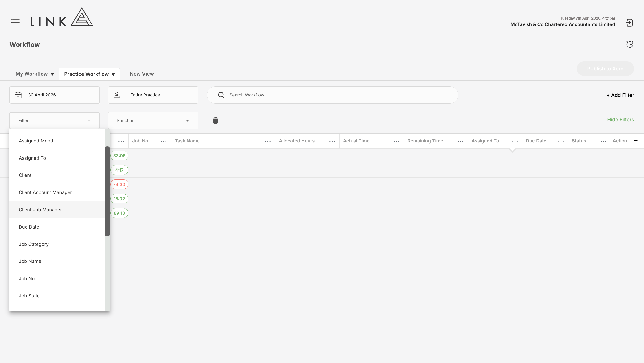Screen dimensions: 644x363
Task: Click the search magnifier icon
Action: [221, 95]
